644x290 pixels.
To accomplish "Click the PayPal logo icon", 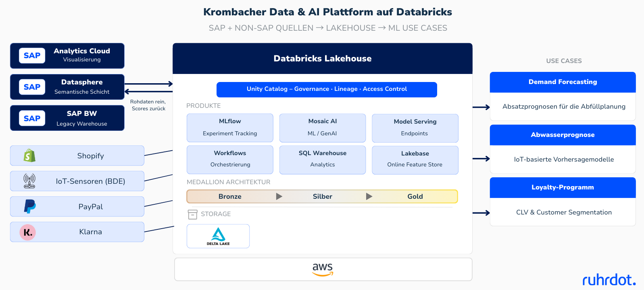I will pyautogui.click(x=29, y=206).
